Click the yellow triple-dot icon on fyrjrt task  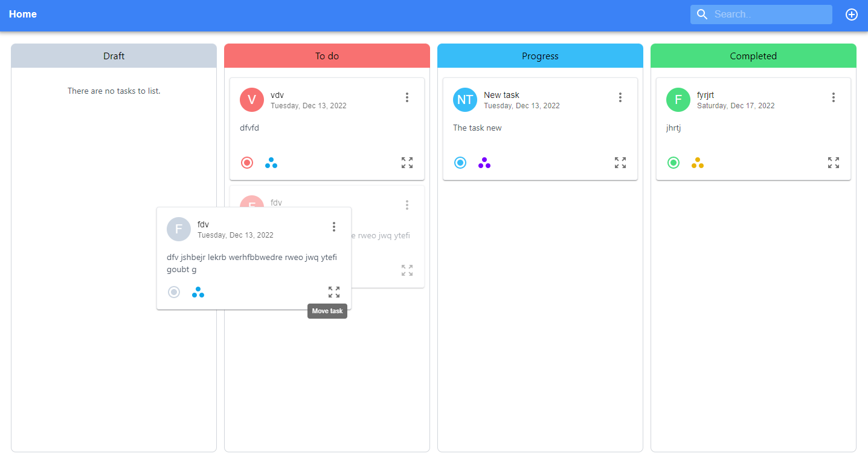click(697, 162)
